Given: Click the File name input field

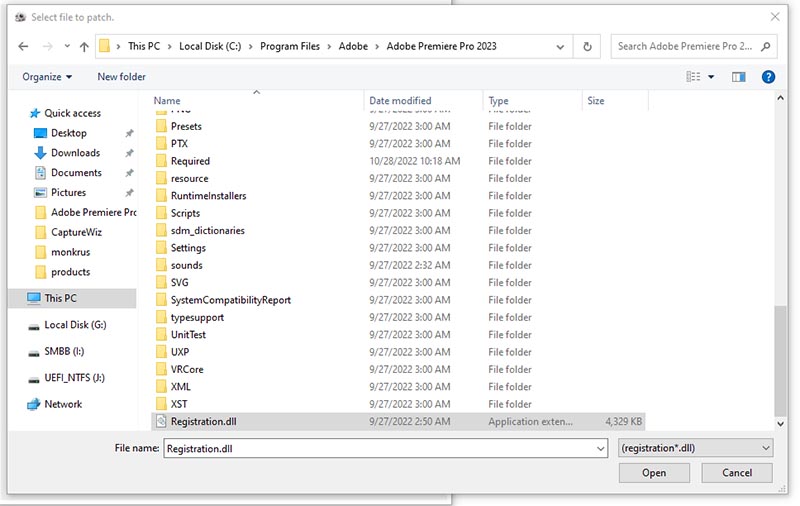Looking at the screenshot, I should click(379, 448).
